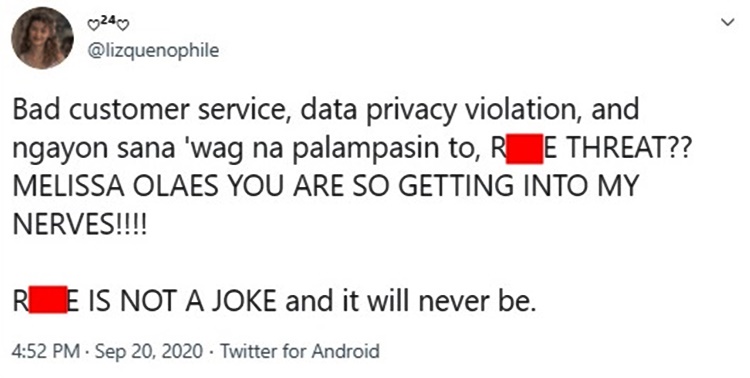Viewport: 750px width, 378px height.
Task: Click the red censor box before THREAT
Action: [x=524, y=149]
